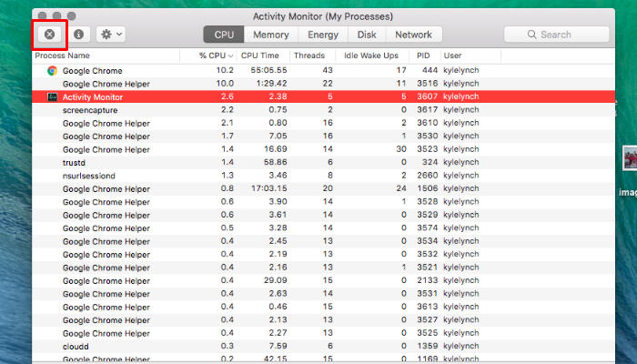Click in the Search field
Screen dimensions: 637x364
[556, 35]
